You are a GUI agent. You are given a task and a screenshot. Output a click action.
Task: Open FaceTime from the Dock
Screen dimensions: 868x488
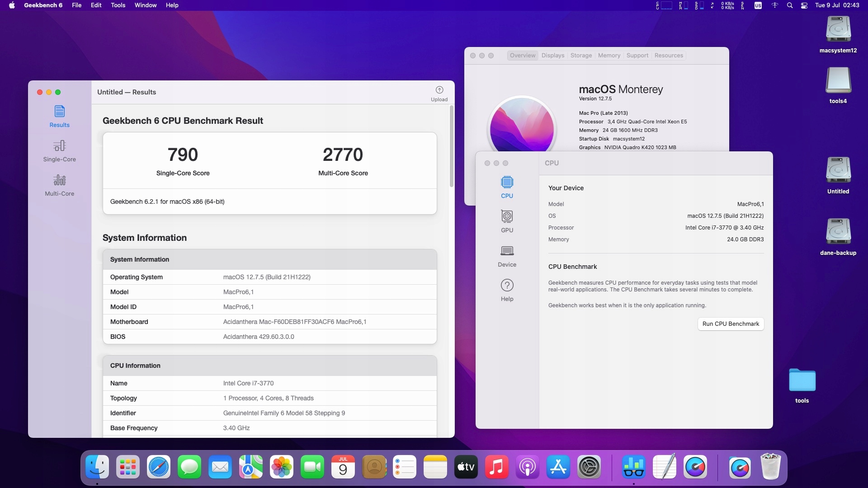click(312, 467)
